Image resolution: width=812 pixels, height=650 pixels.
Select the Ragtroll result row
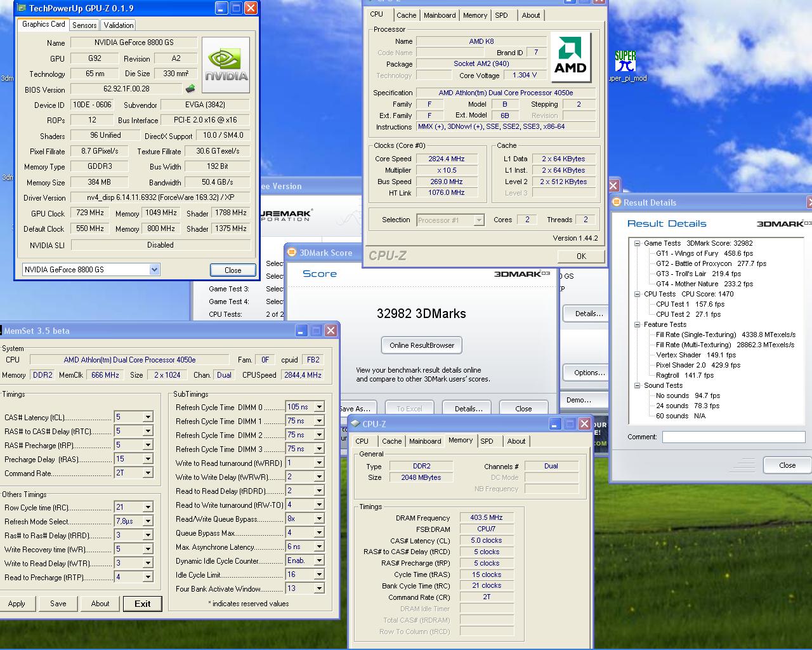[684, 375]
